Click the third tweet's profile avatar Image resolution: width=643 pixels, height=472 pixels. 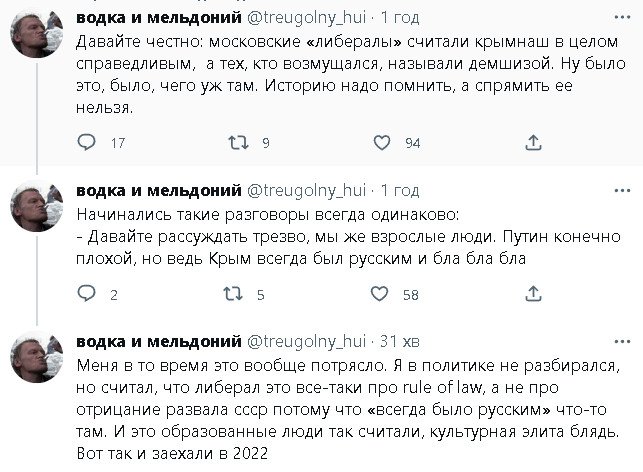click(37, 359)
